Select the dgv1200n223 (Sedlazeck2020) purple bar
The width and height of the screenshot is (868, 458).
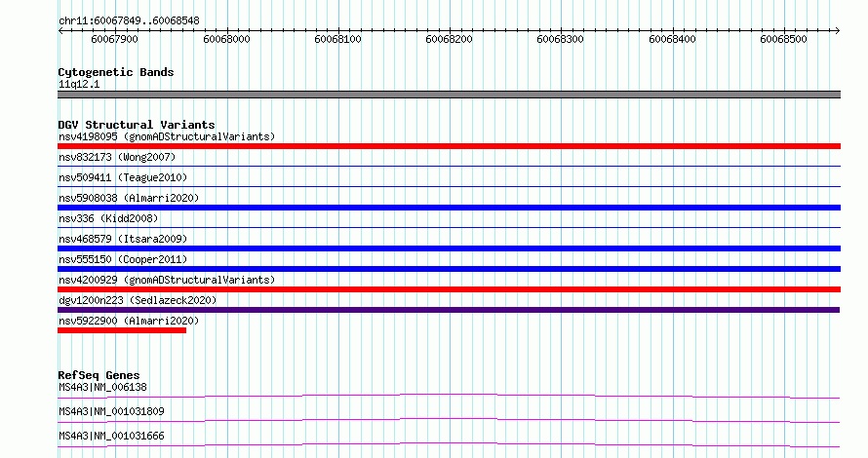point(449,310)
